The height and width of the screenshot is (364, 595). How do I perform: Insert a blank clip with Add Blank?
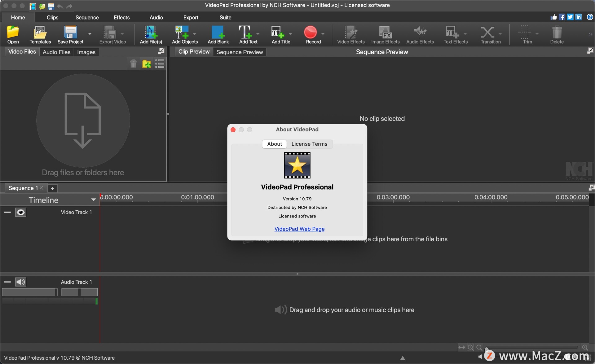point(218,35)
